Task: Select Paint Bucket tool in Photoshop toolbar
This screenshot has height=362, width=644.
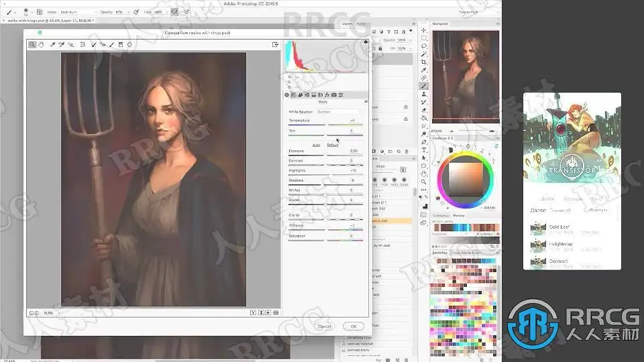Action: (424, 118)
